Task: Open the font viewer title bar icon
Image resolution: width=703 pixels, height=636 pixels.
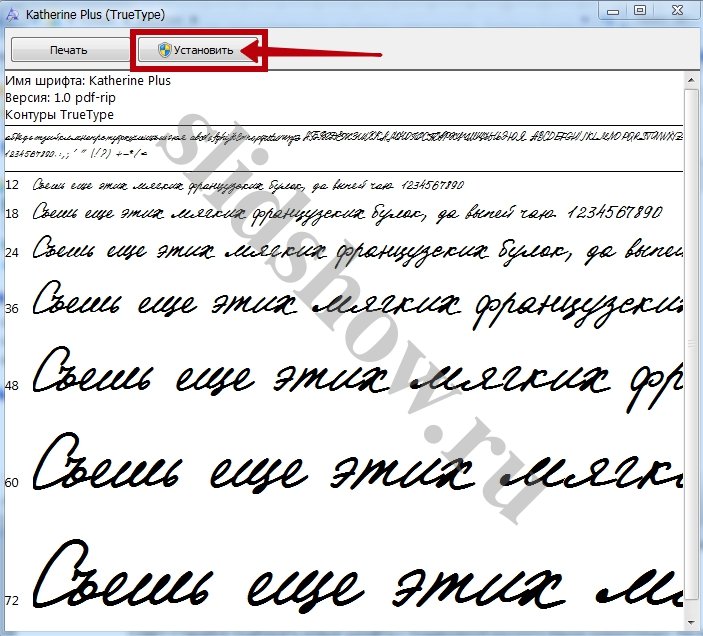Action: [x=12, y=12]
